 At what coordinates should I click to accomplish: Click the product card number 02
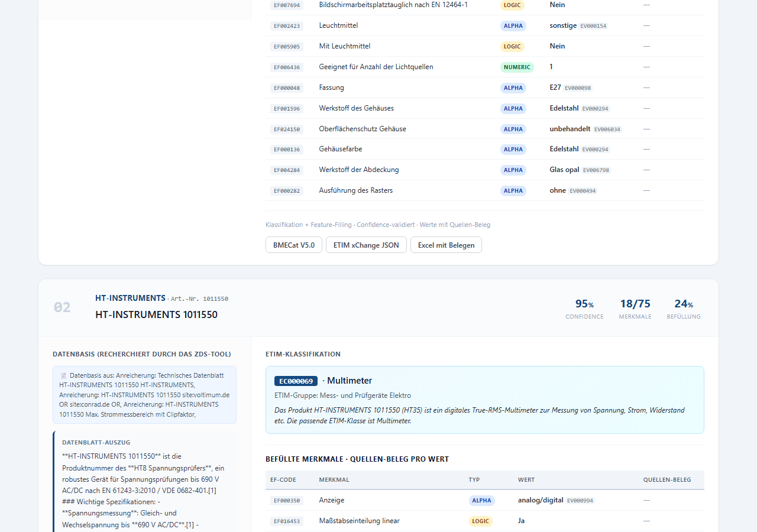pyautogui.click(x=62, y=307)
